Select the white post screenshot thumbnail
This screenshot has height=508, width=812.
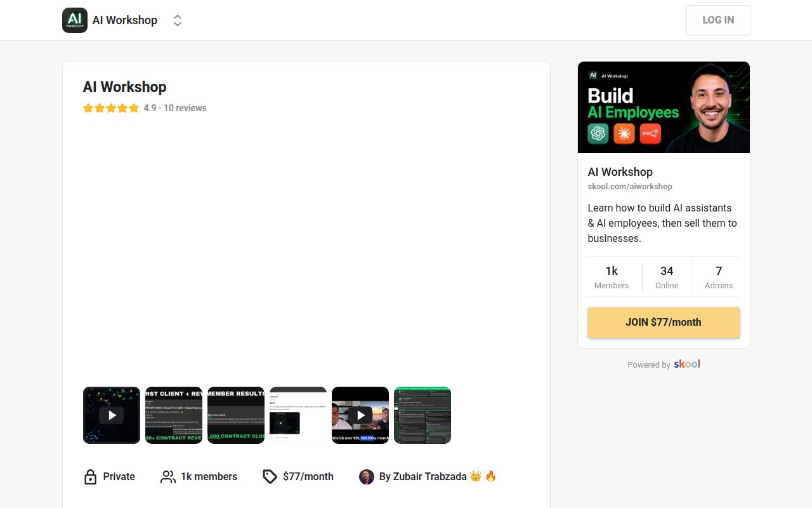298,415
